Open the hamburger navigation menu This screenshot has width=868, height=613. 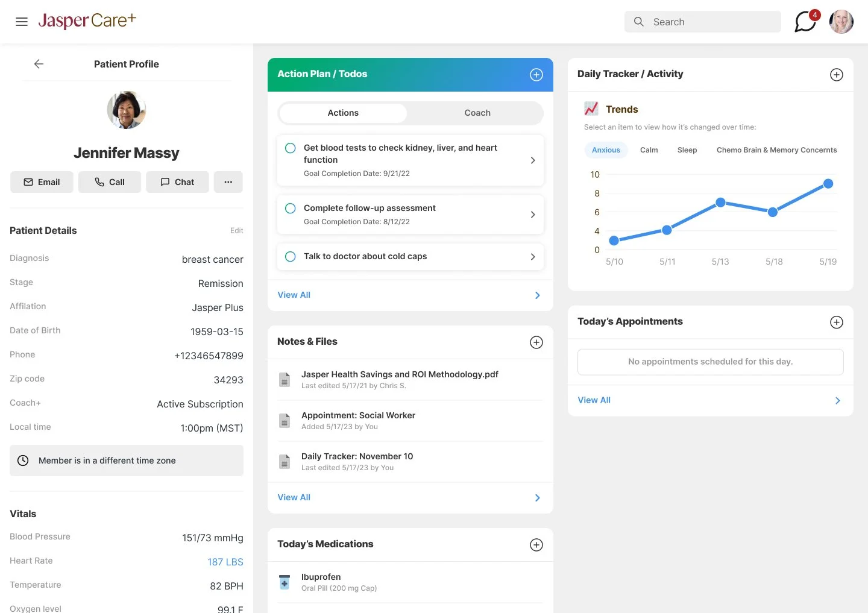(22, 22)
